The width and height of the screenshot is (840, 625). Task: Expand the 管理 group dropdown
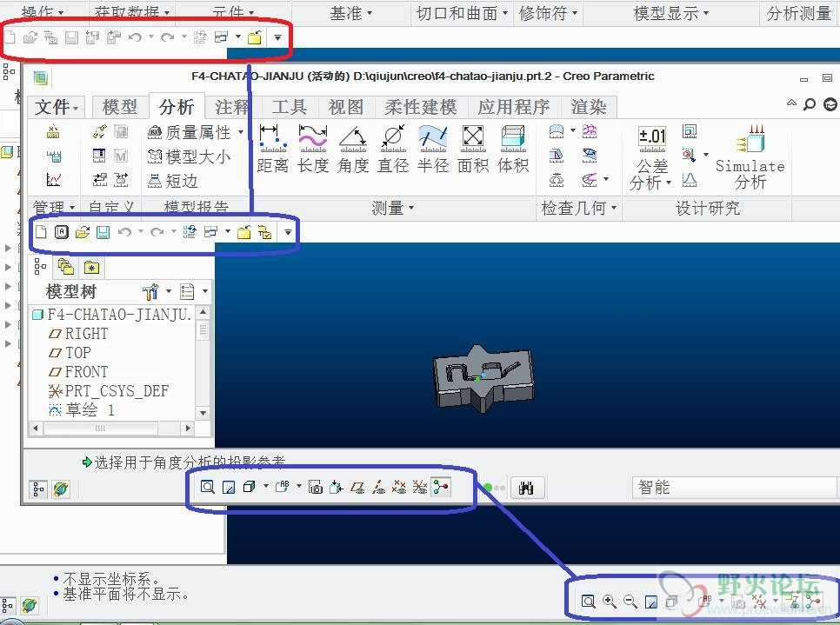72,208
